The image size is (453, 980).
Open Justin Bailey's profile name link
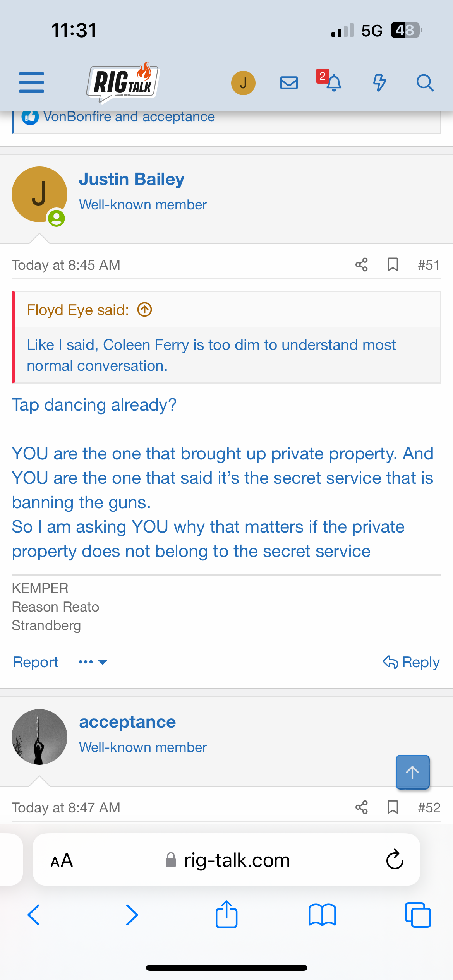pyautogui.click(x=132, y=179)
